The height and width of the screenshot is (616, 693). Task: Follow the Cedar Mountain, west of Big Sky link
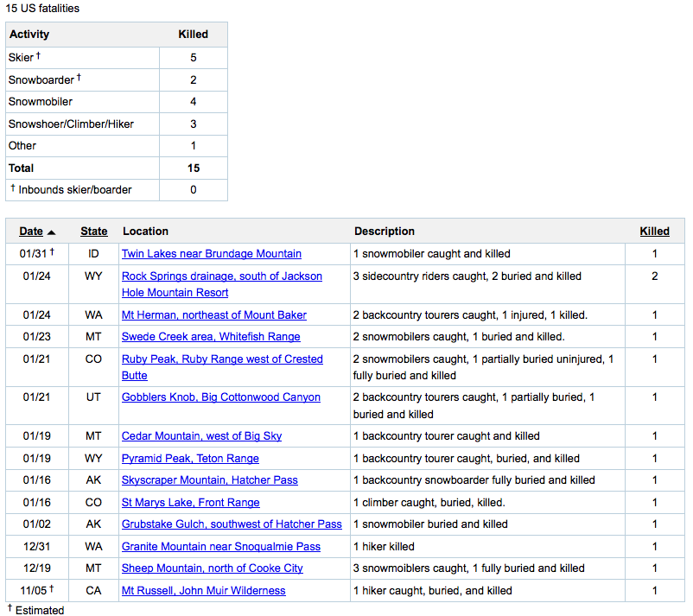(x=201, y=436)
